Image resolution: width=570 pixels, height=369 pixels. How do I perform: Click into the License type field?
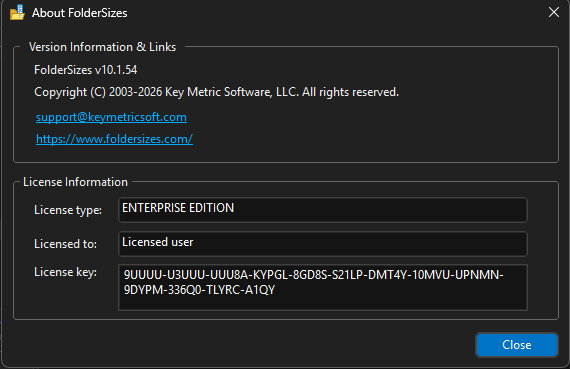tap(323, 210)
